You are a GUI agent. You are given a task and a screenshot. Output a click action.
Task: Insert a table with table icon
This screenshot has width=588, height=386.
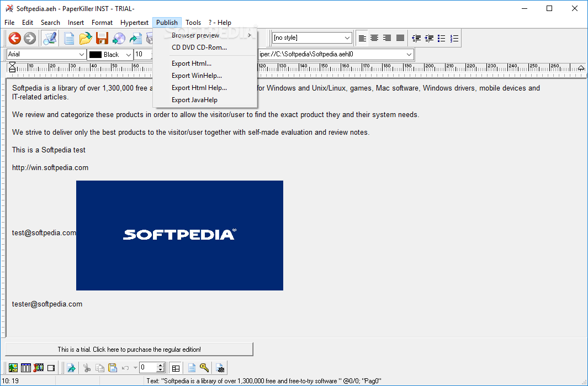(26, 368)
